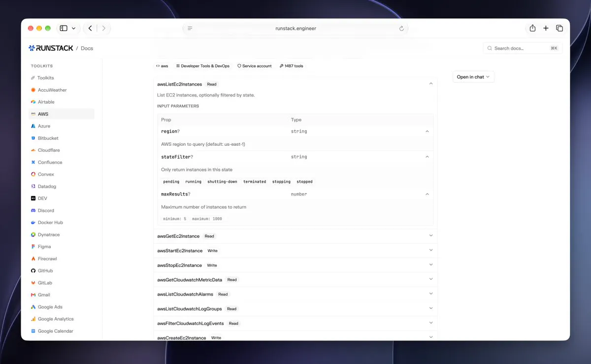Click the Confluence sidebar icon
The height and width of the screenshot is (364, 591).
(33, 163)
